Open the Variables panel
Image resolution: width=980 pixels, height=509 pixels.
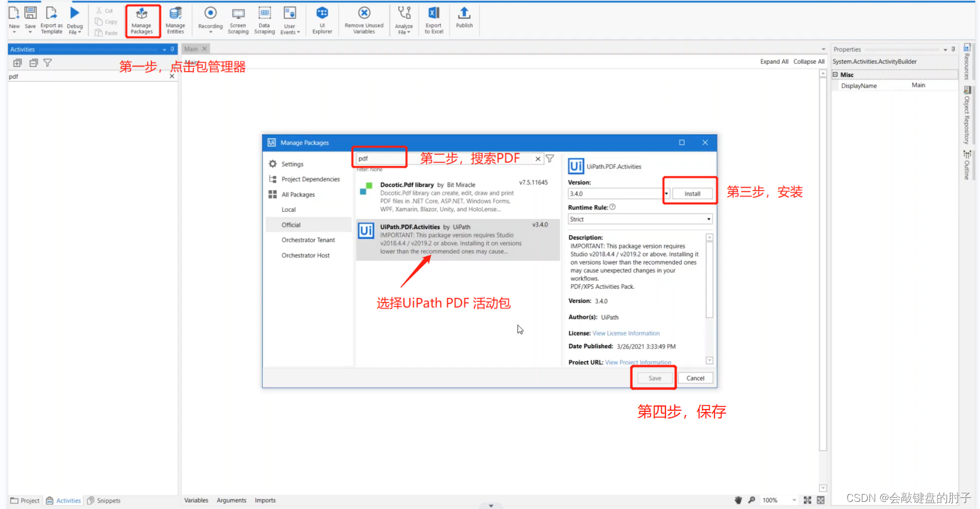pos(196,500)
